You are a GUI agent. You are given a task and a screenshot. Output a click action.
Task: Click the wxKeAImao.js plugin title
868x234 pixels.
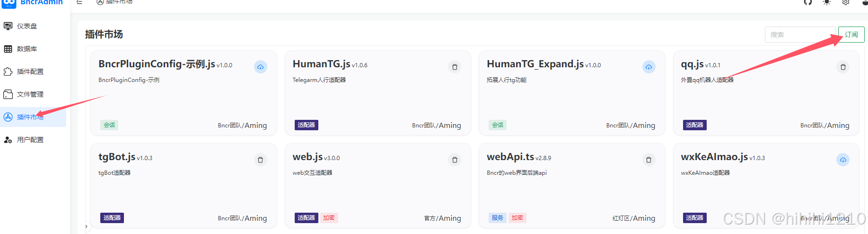click(x=714, y=157)
